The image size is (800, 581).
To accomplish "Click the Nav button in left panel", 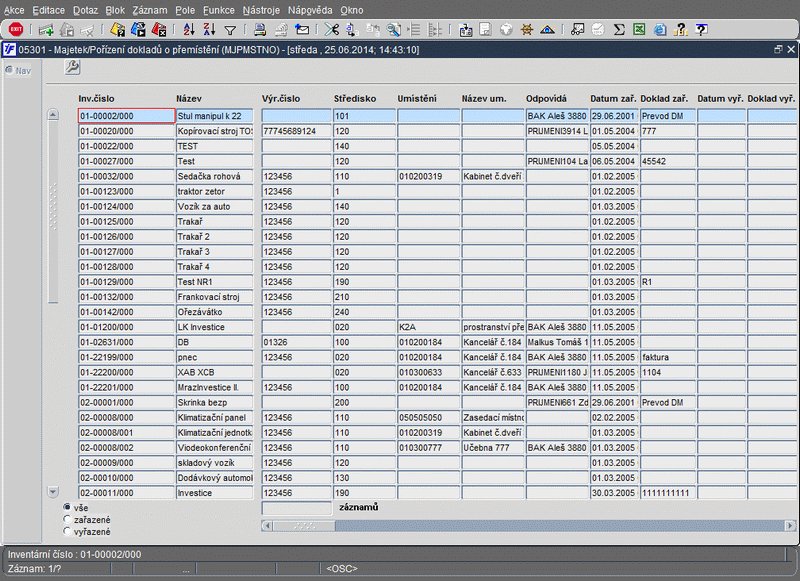I will (18, 70).
